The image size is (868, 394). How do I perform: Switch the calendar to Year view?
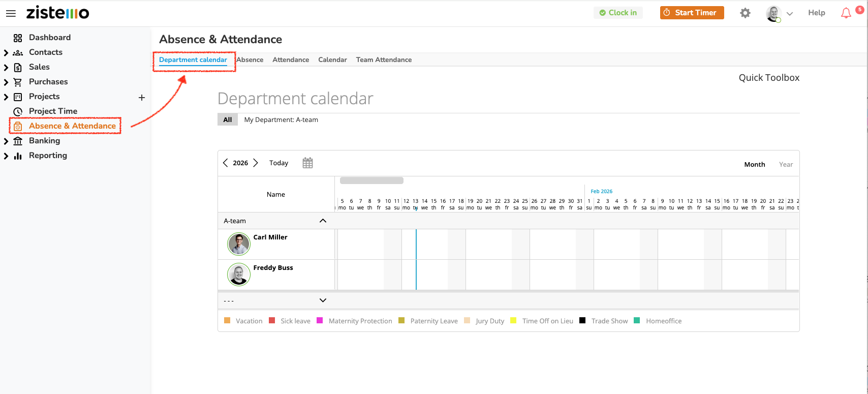(x=786, y=164)
